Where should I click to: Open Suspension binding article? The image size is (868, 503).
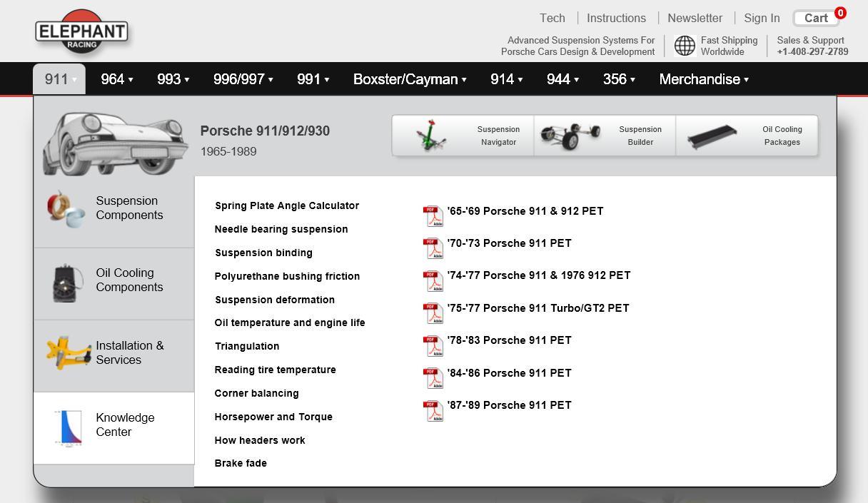(263, 253)
